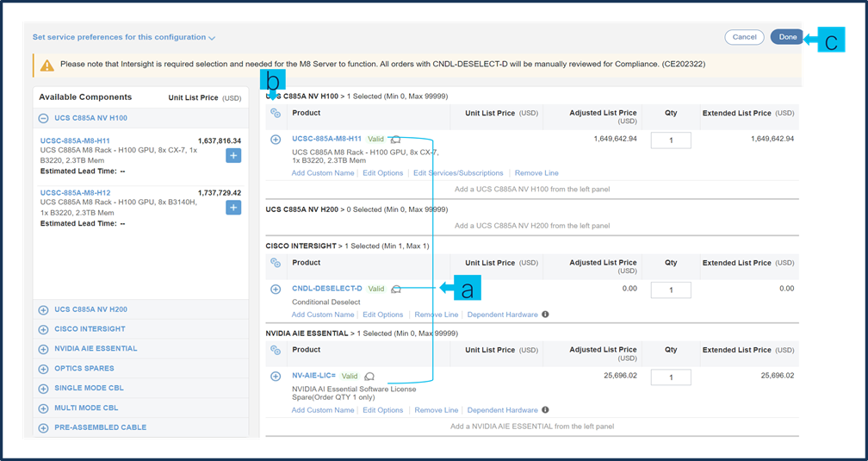The image size is (868, 461).
Task: Expand the CNDL-DESELECT-D line row
Action: 276,290
